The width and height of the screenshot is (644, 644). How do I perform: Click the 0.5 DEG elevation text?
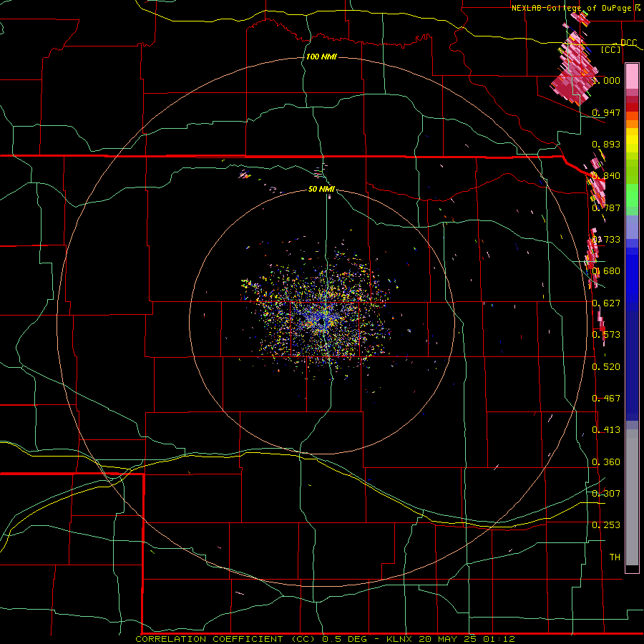(x=343, y=639)
